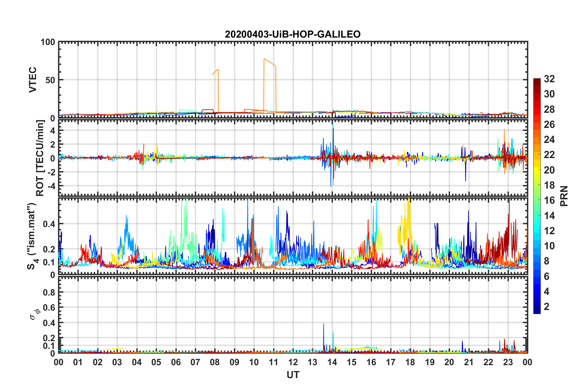The image size is (586, 392).
Task: Click UT hour tick label 11
Action: pyautogui.click(x=274, y=362)
